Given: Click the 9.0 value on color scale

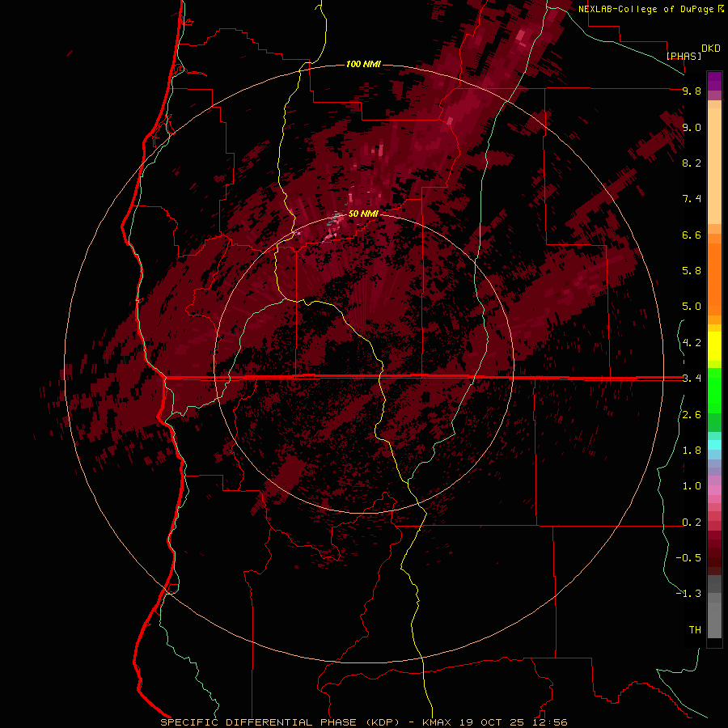Looking at the screenshot, I should (692, 127).
